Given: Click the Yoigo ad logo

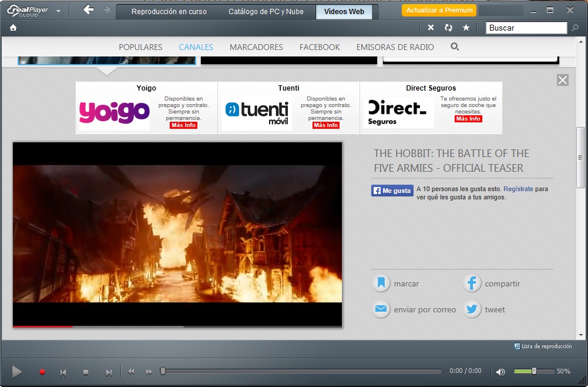Looking at the screenshot, I should (x=115, y=112).
